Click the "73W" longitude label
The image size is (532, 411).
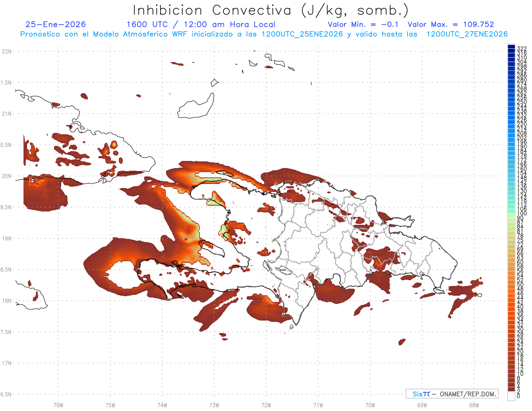(214, 405)
